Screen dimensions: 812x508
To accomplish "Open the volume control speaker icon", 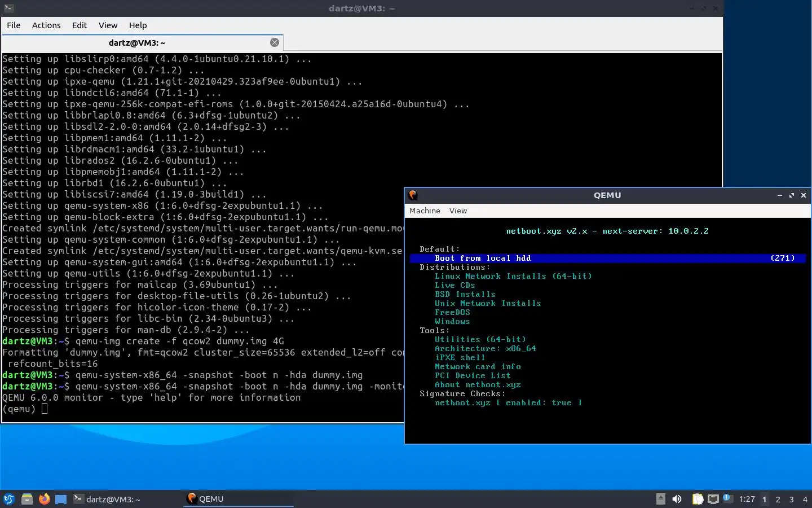I will click(677, 499).
